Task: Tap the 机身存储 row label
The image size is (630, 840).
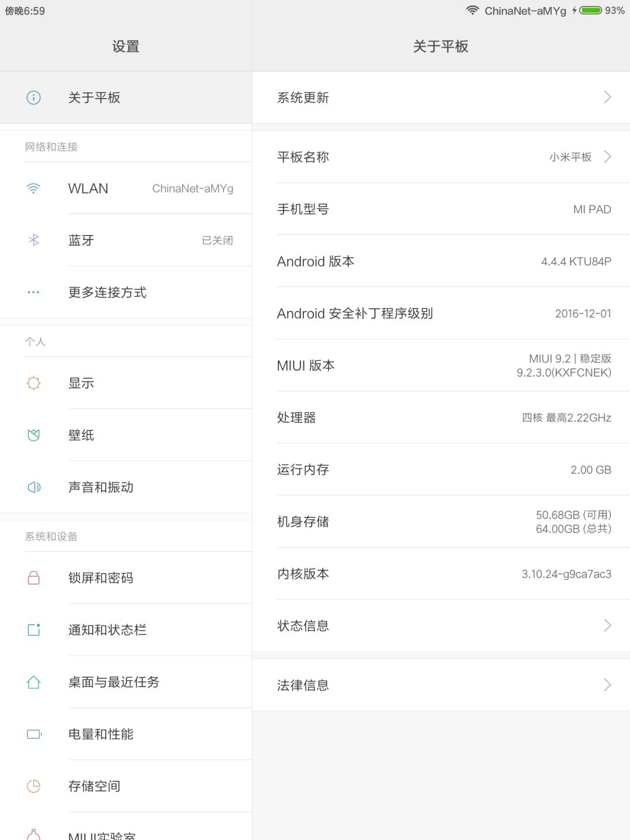Action: tap(303, 521)
